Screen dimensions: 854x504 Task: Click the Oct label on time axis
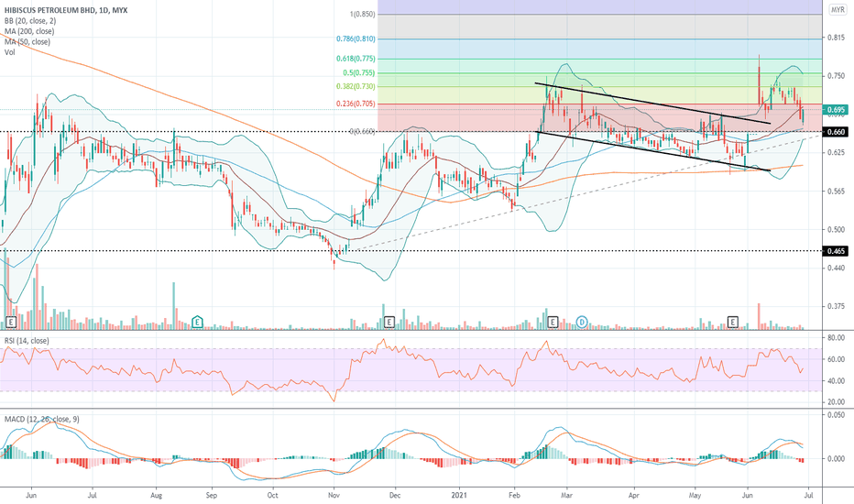pos(272,495)
